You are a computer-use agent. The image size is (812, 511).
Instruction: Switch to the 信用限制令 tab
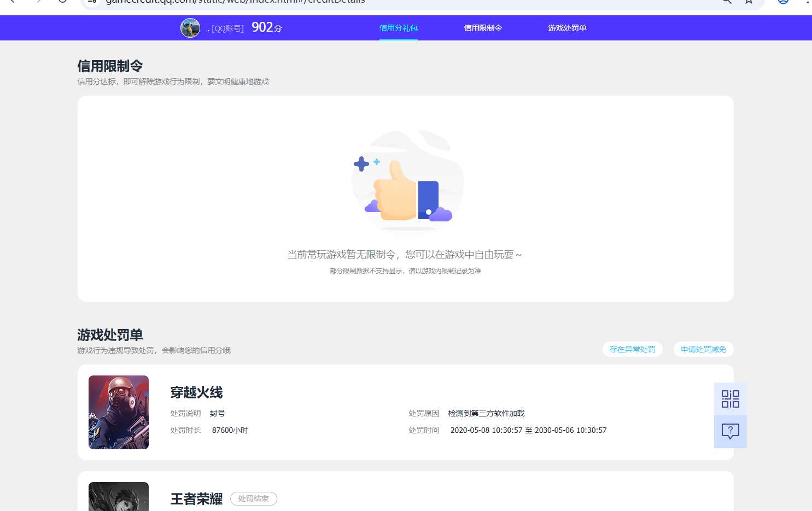(483, 27)
